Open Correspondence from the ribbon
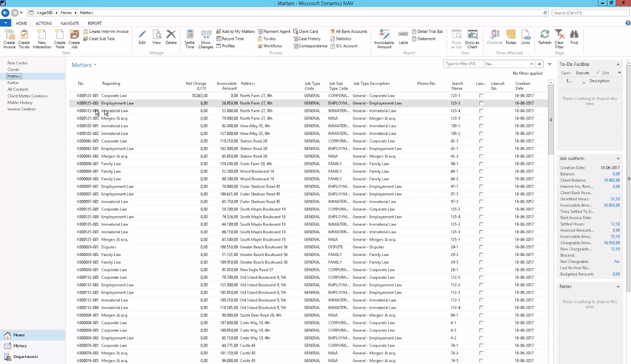The width and height of the screenshot is (631, 364). (310, 46)
